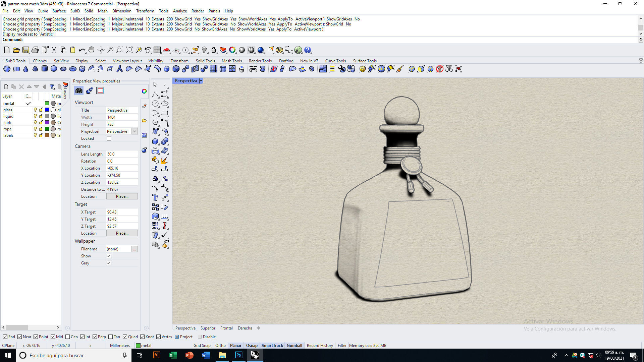This screenshot has height=362, width=644.
Task: Click the light bulb Hide objects icon
Action: [204, 50]
